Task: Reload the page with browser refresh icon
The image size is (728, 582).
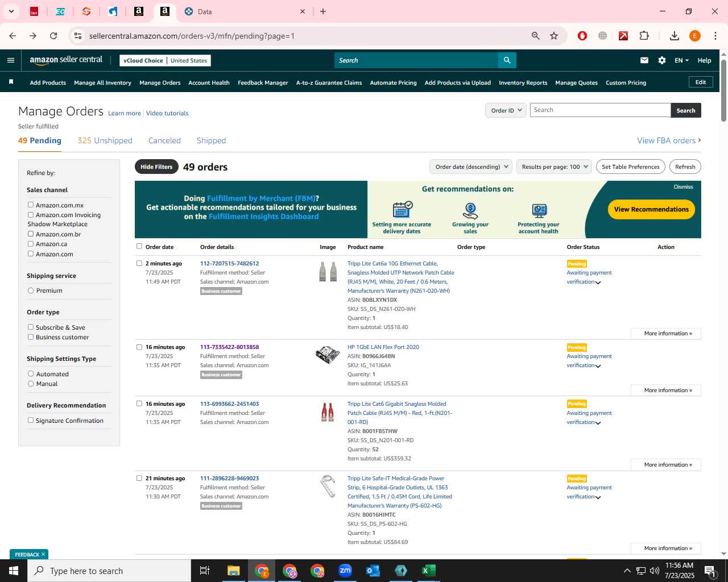Action: (53, 36)
